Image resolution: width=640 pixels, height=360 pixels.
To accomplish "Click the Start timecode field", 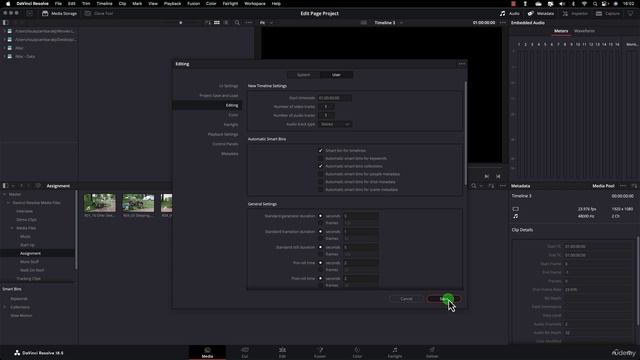I will (x=334, y=98).
